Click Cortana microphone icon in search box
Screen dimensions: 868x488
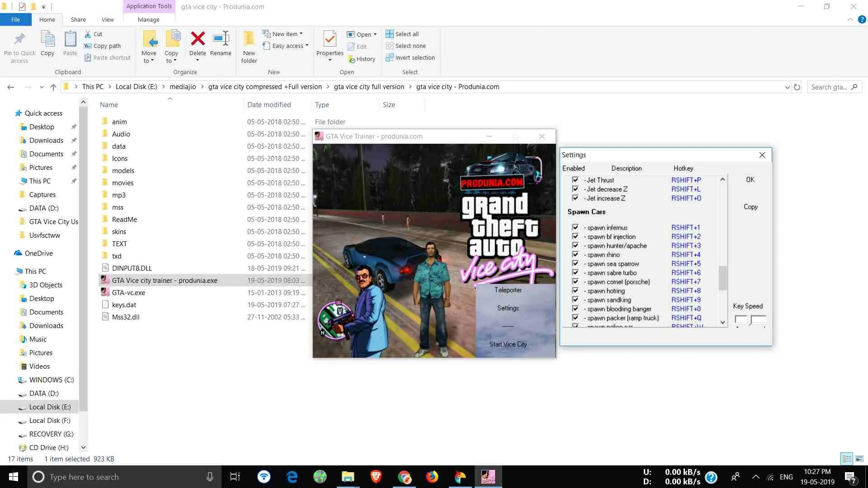pos(210,477)
